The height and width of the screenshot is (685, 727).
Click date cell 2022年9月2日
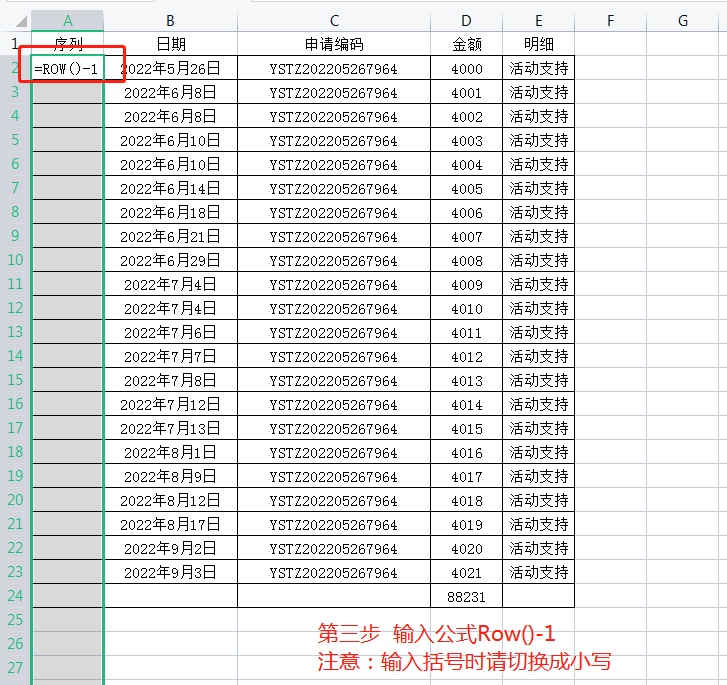(171, 548)
